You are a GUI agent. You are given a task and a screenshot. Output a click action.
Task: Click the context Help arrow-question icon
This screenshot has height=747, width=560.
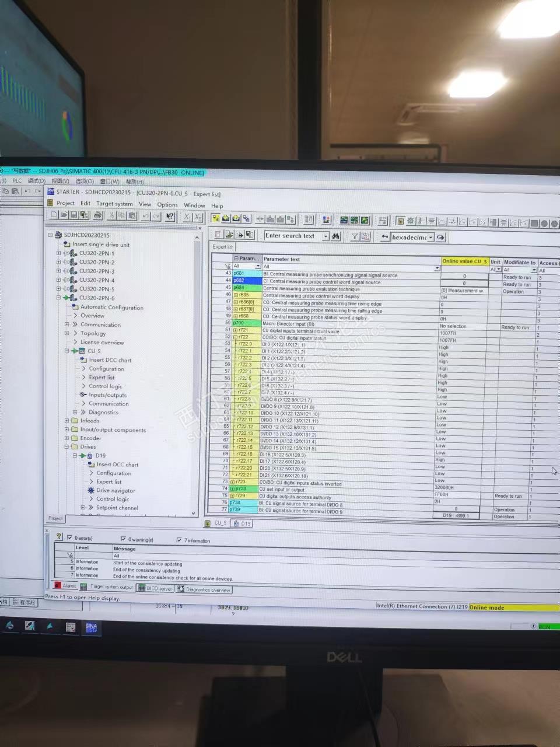pyautogui.click(x=170, y=217)
